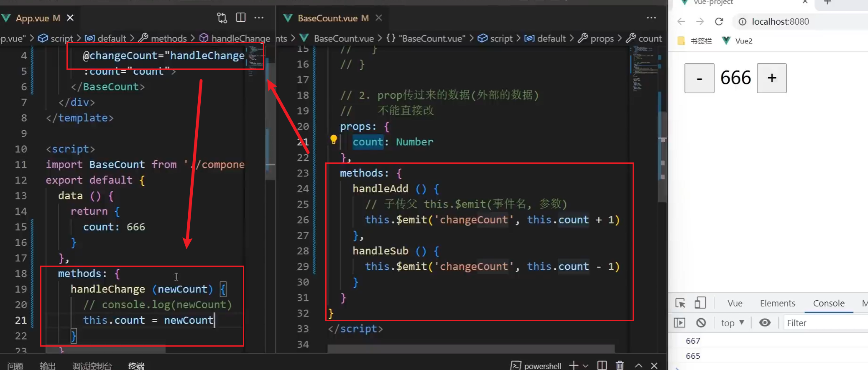Switch to the Vue DevTools tab
This screenshot has height=370, width=868.
point(735,303)
